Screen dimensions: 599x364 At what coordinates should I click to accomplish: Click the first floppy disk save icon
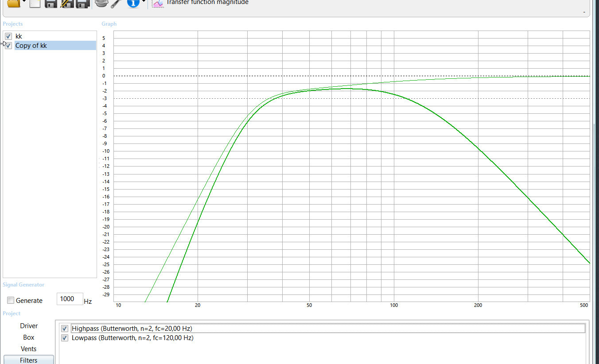tap(51, 3)
